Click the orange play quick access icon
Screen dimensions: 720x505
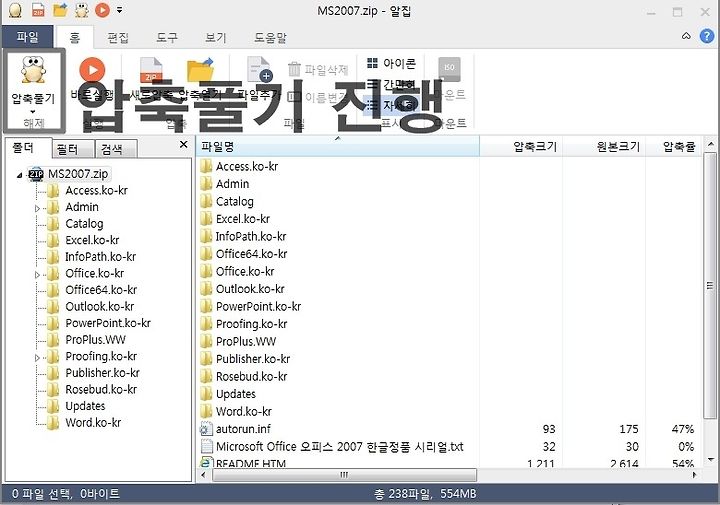pos(102,10)
